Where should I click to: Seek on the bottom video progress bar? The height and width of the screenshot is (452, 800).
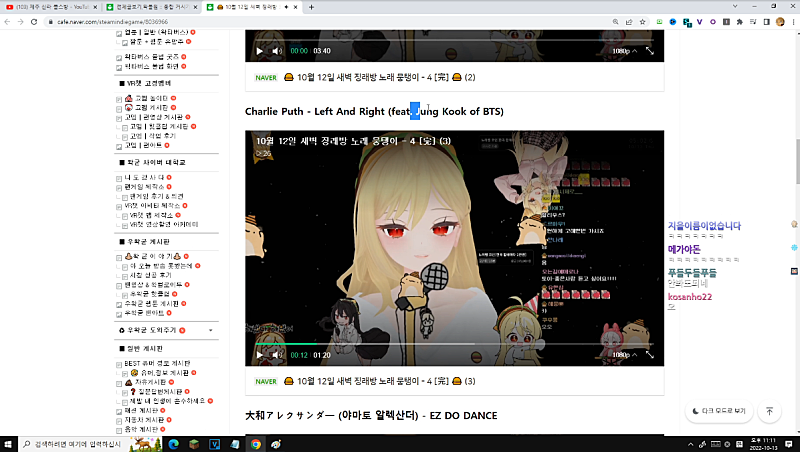click(x=450, y=343)
